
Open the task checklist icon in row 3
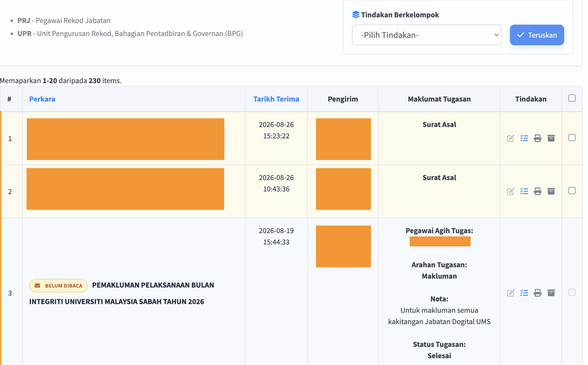(524, 293)
